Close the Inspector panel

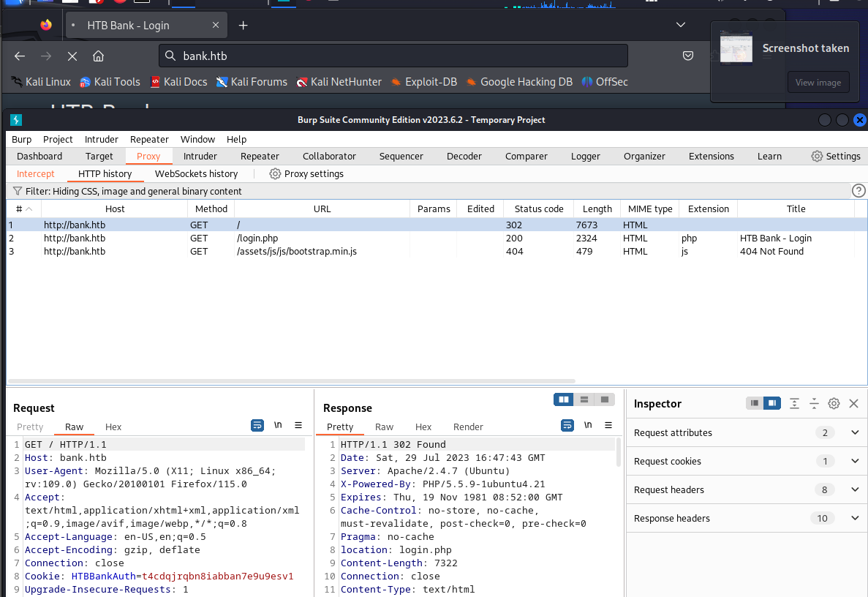click(853, 404)
